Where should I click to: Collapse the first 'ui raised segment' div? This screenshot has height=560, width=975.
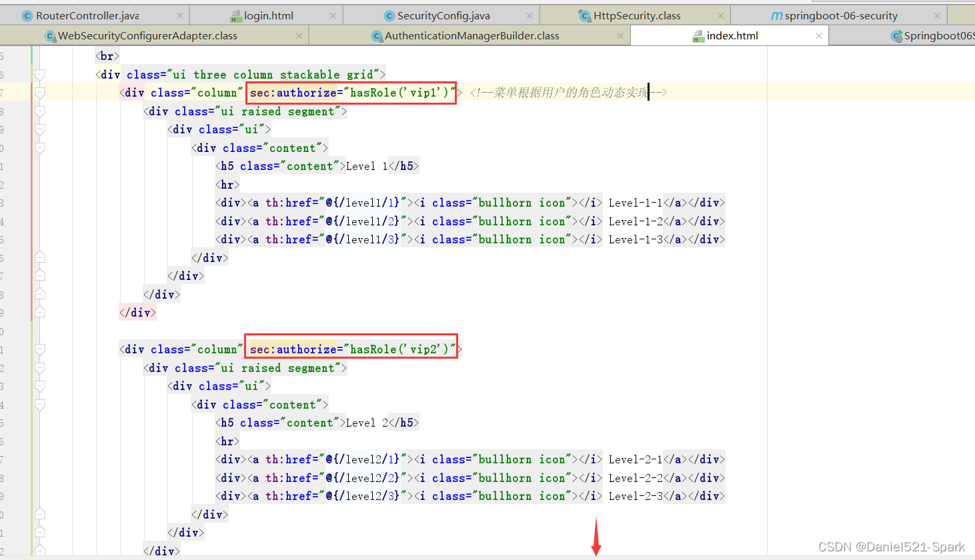tap(39, 111)
